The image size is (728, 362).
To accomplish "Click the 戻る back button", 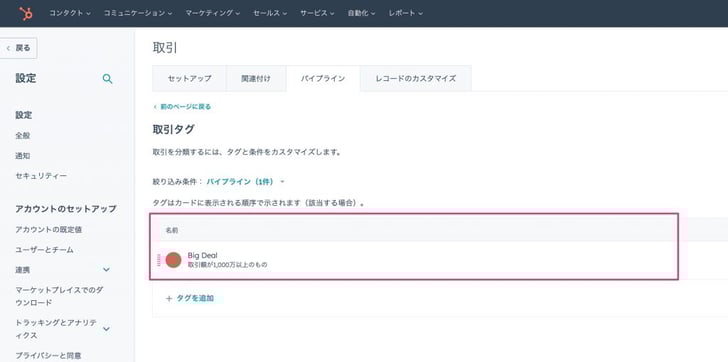I will click(19, 48).
